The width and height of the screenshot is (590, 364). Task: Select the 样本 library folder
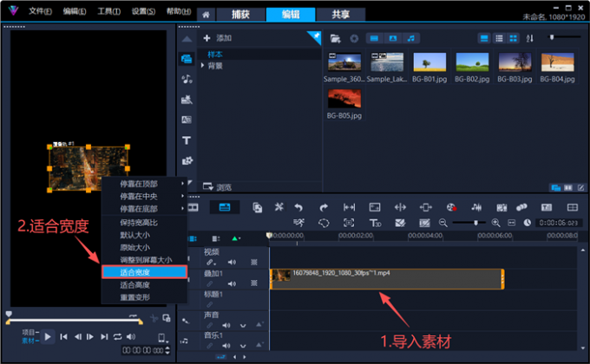pos(215,54)
